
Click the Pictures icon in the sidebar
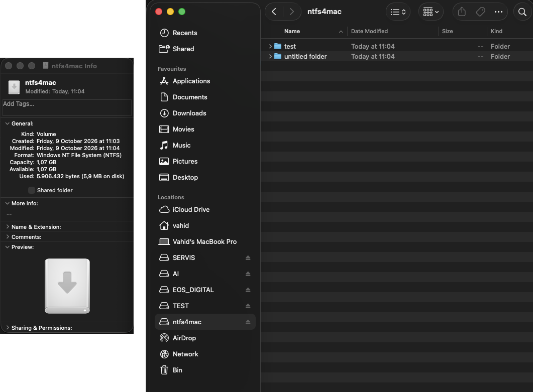click(x=164, y=161)
